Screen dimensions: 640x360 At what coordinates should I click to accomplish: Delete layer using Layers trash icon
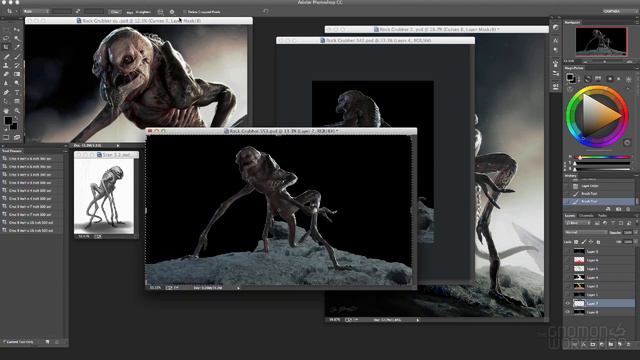click(x=629, y=344)
